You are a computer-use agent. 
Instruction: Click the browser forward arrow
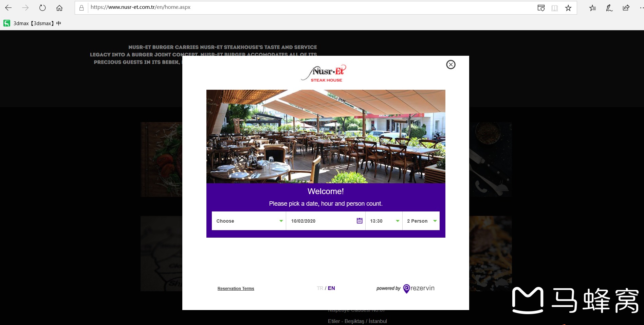pos(25,7)
